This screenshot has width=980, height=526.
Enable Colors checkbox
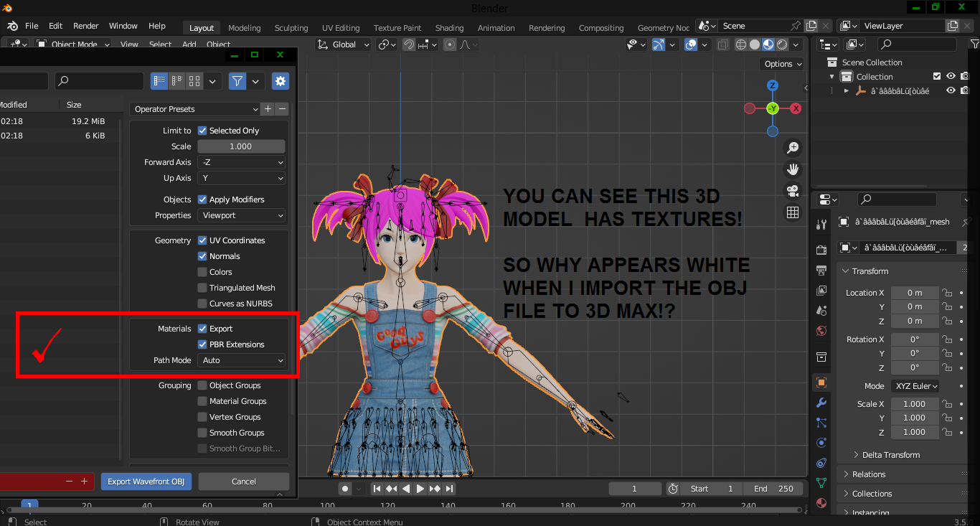202,272
